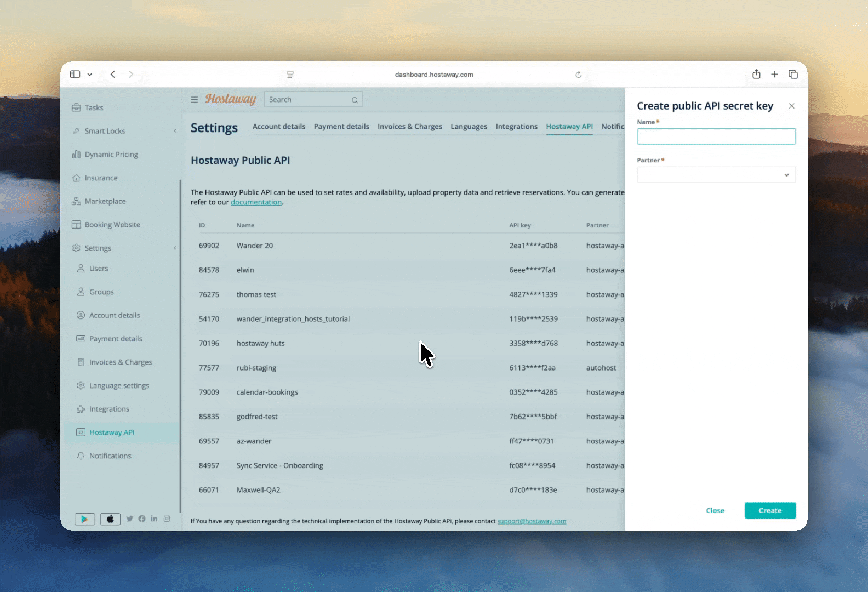Click the godfred-test row name

pos(257,417)
